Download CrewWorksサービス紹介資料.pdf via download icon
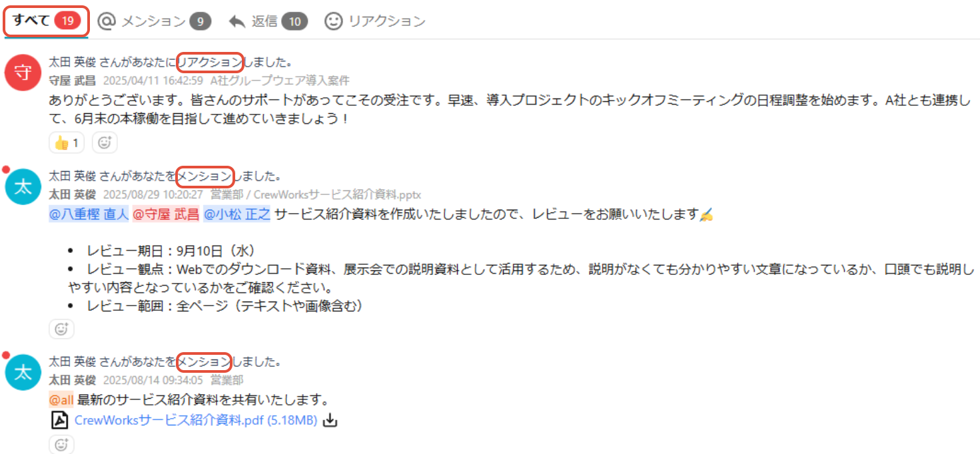Image resolution: width=980 pixels, height=454 pixels. 331,421
